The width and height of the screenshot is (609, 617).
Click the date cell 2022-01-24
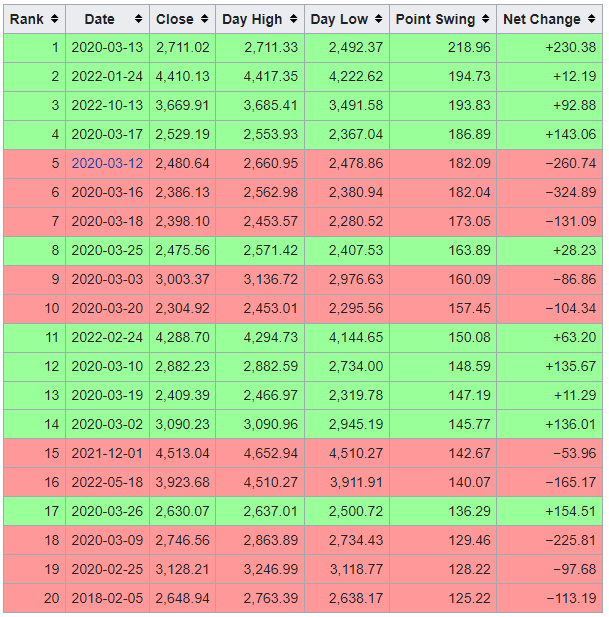107,76
